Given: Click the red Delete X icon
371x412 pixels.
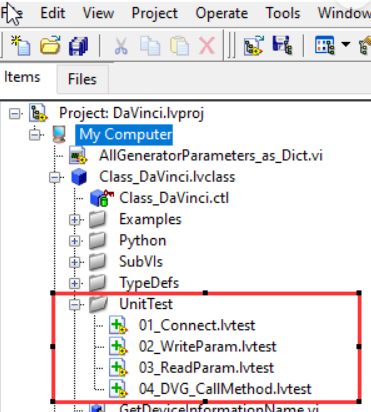Looking at the screenshot, I should (207, 46).
